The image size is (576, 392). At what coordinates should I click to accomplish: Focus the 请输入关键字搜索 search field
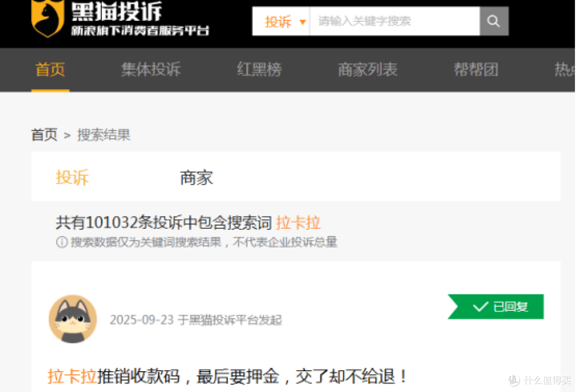pos(395,21)
